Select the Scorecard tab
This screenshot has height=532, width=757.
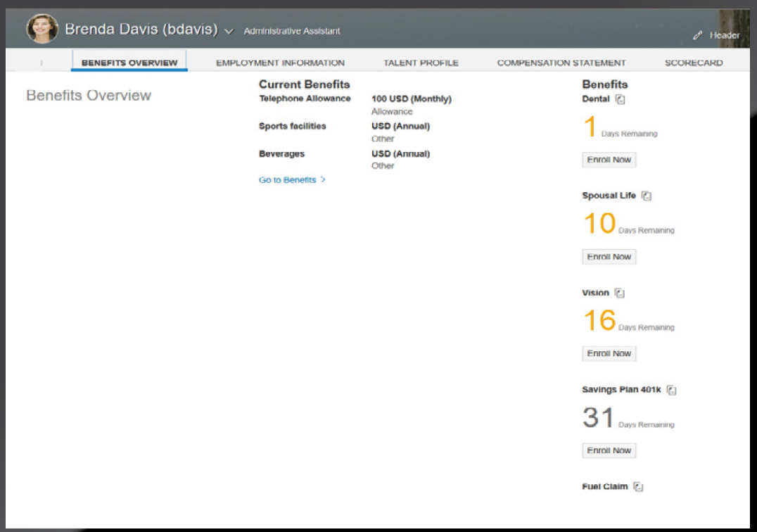pyautogui.click(x=693, y=63)
